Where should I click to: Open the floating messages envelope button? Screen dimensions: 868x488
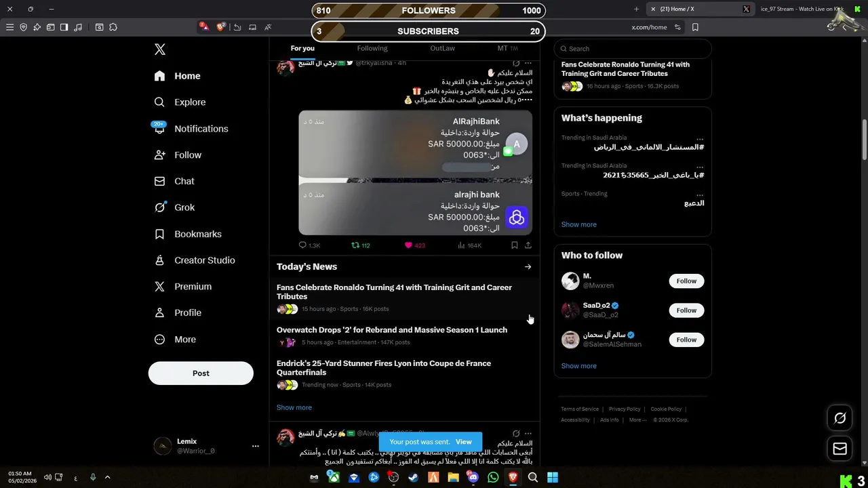click(x=840, y=449)
